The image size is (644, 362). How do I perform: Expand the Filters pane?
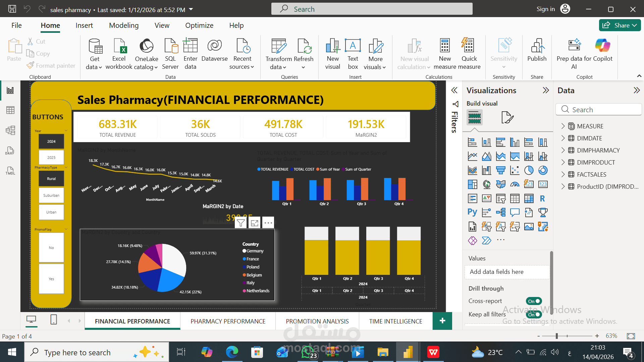[x=454, y=90]
